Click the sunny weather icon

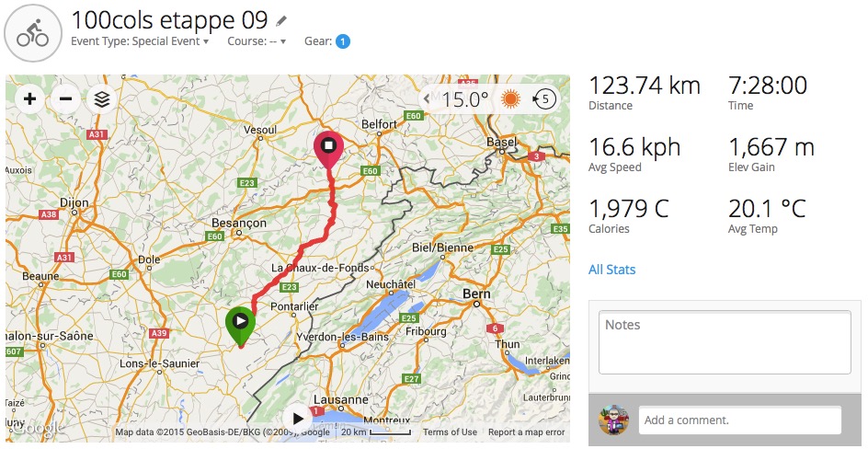point(510,99)
